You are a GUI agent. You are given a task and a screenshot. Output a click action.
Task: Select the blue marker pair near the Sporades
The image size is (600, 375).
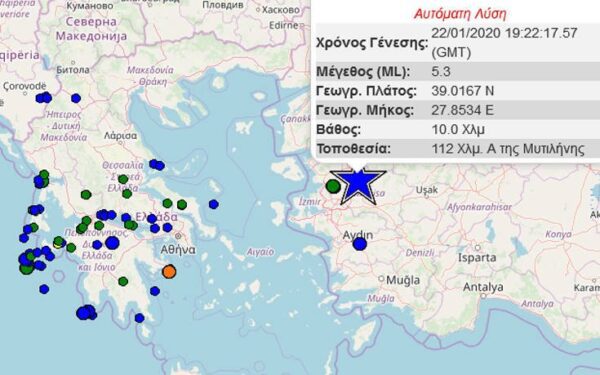(x=157, y=165)
